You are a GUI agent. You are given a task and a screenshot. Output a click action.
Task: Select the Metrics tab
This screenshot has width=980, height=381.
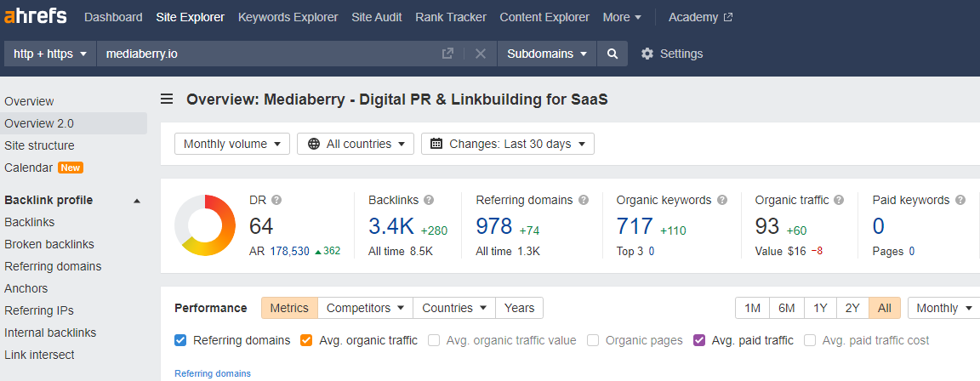[x=289, y=308]
